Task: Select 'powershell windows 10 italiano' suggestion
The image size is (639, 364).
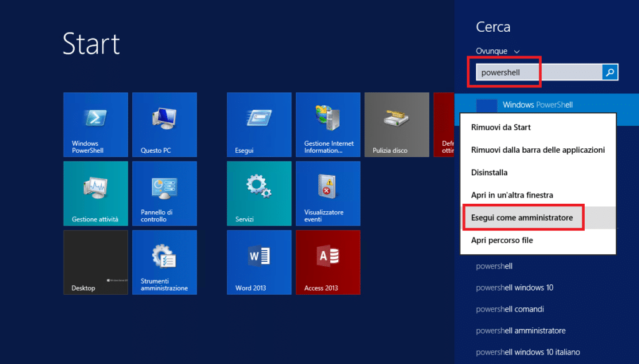Action: [528, 352]
